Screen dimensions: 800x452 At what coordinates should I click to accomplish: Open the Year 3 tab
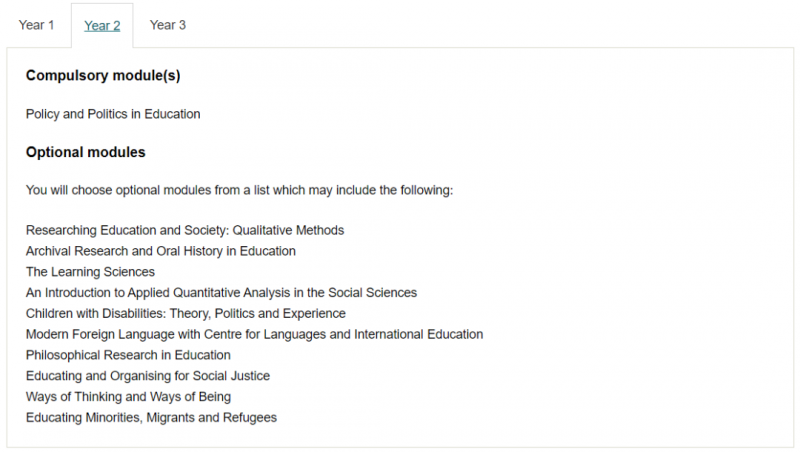tap(167, 25)
